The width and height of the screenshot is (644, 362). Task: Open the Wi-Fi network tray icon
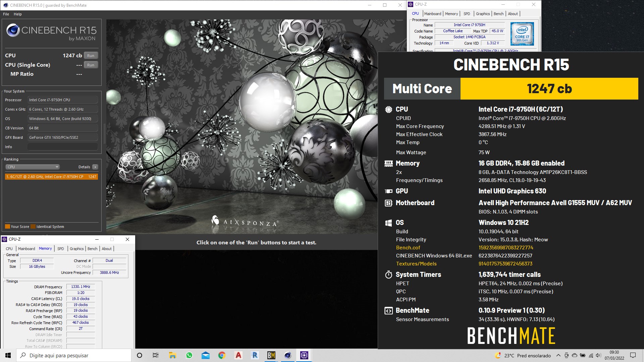click(x=591, y=355)
